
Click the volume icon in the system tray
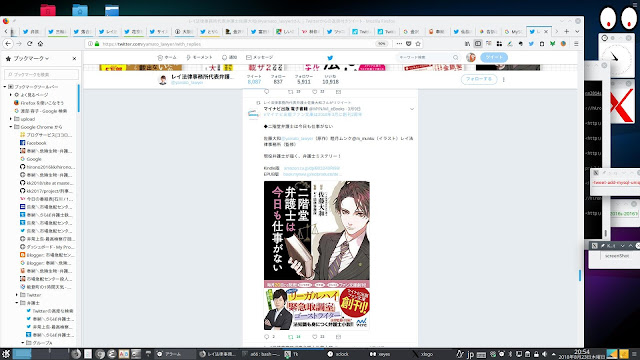(544, 354)
